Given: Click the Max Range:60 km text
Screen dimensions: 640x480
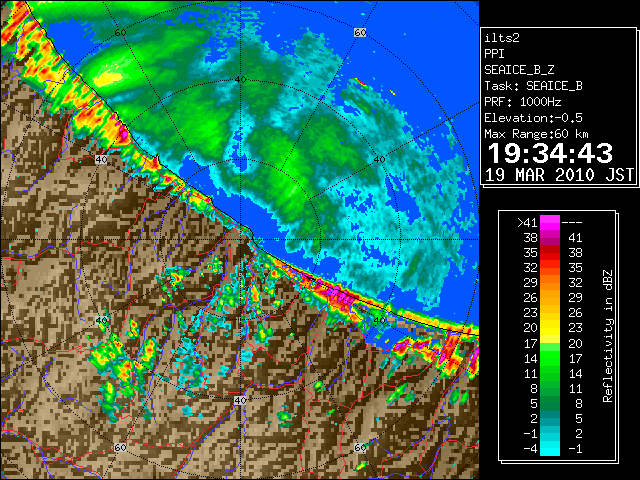Looking at the screenshot, I should [536, 134].
